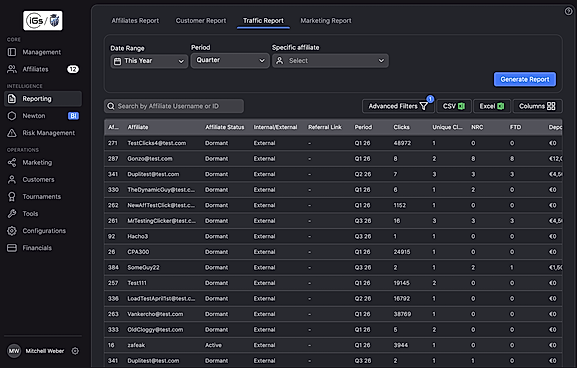Open Newton intelligence page
This screenshot has height=368, width=577.
tap(34, 116)
